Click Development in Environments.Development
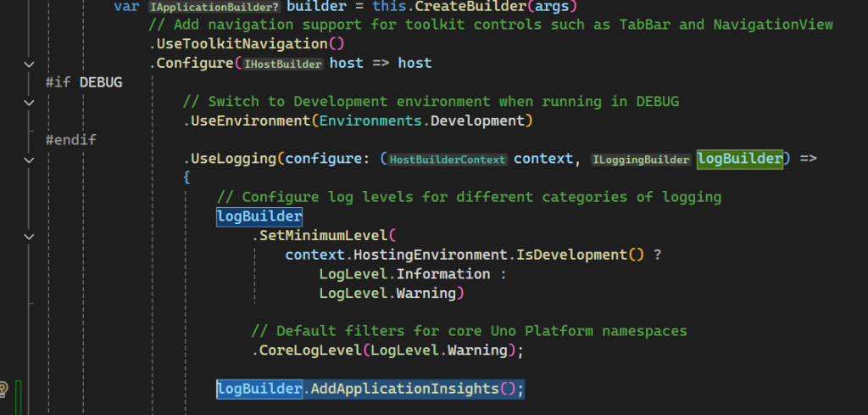The image size is (868, 415). pos(477,121)
